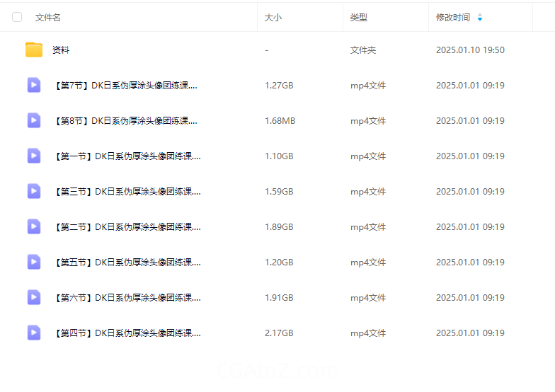555x392 pixels.
Task: Open 【第四节】DK日系伪厚涂头像团练课 file name
Action: click(x=127, y=333)
